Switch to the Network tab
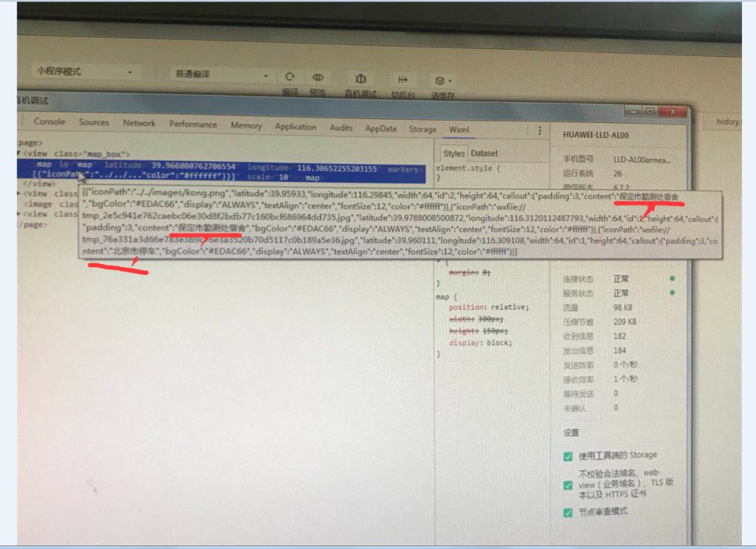Screen dimensions: 756x549 point(139,123)
